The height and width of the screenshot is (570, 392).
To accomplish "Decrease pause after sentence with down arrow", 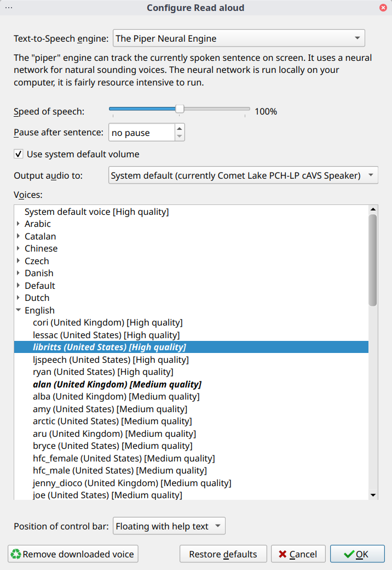I will click(x=179, y=136).
